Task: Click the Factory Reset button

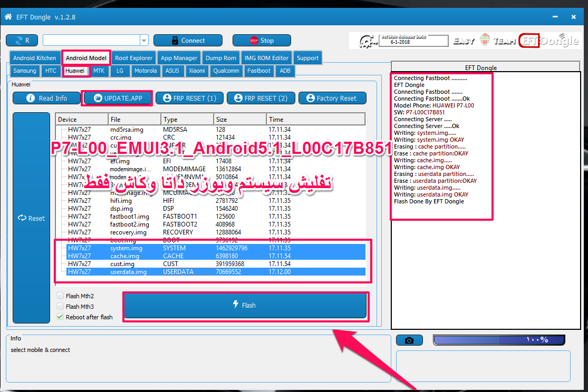Action: 332,98
